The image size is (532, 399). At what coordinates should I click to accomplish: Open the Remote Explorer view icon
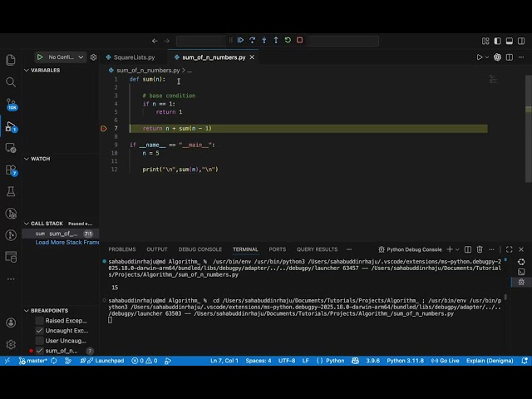click(x=11, y=148)
